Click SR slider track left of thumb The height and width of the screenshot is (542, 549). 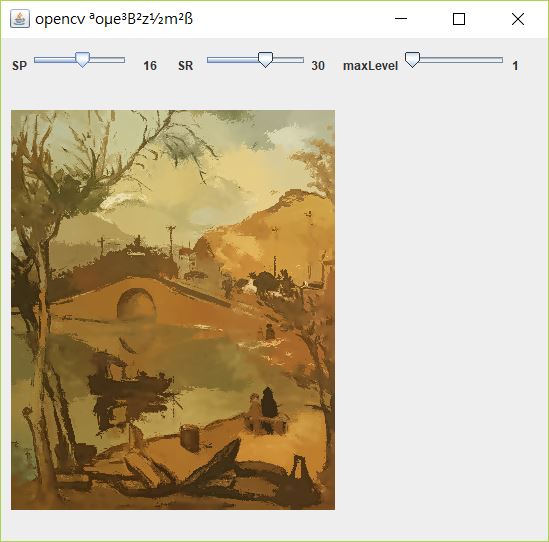232,60
